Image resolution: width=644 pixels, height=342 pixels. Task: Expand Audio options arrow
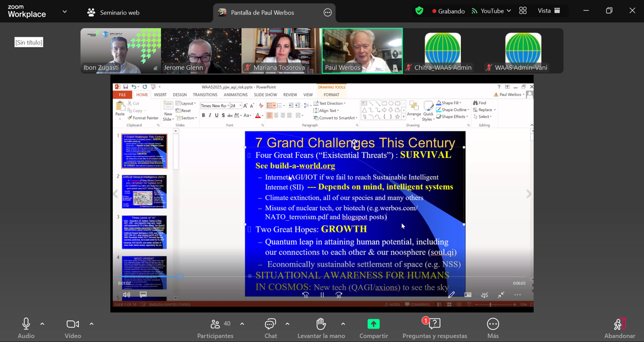coord(42,324)
